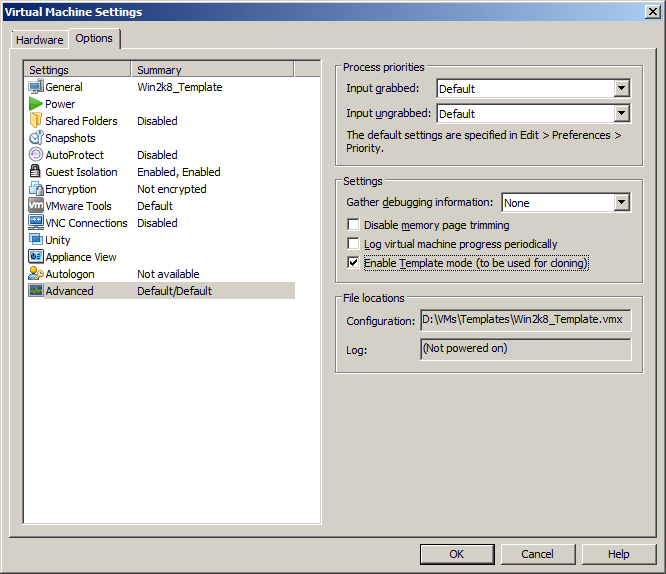
Task: Click the Shared Folders folder icon
Action: click(36, 121)
